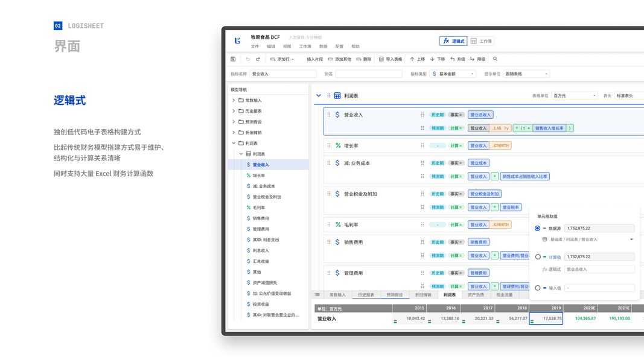The height and width of the screenshot is (362, 644).
Task: Click the dollar icon of 销售费用 row
Action: pos(337,242)
